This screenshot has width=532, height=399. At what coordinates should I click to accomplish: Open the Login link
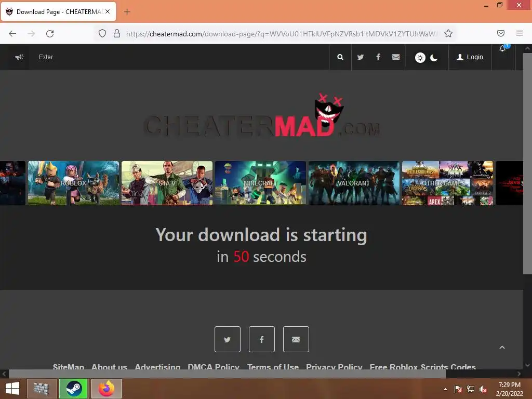(x=470, y=57)
